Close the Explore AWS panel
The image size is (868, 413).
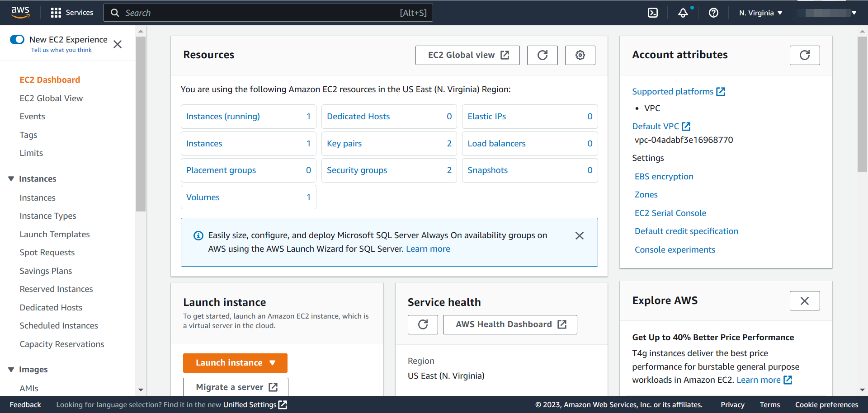pos(804,301)
